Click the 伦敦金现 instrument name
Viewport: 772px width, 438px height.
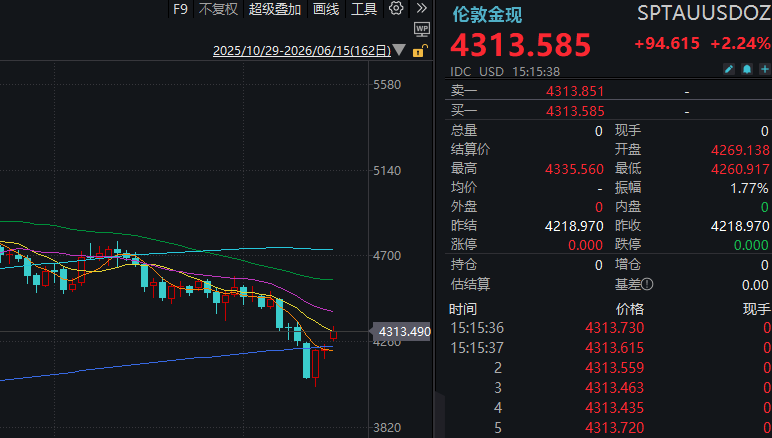pyautogui.click(x=487, y=15)
